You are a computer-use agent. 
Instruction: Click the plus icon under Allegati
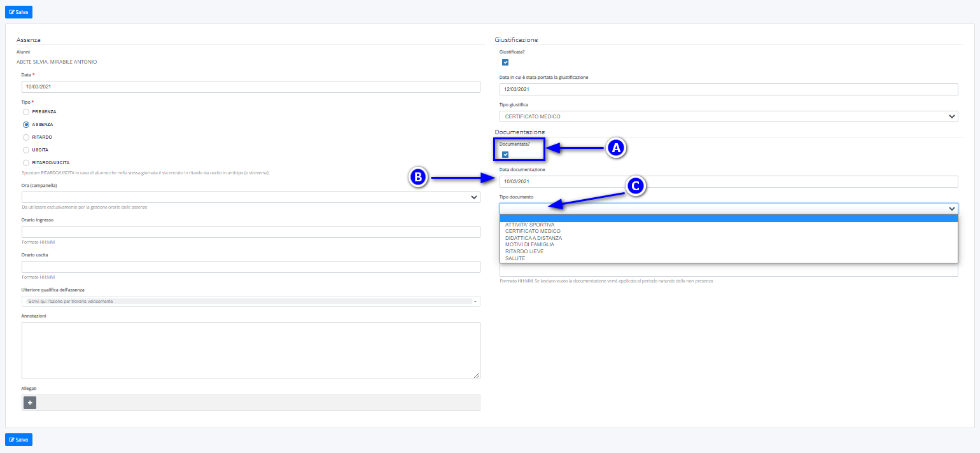30,403
